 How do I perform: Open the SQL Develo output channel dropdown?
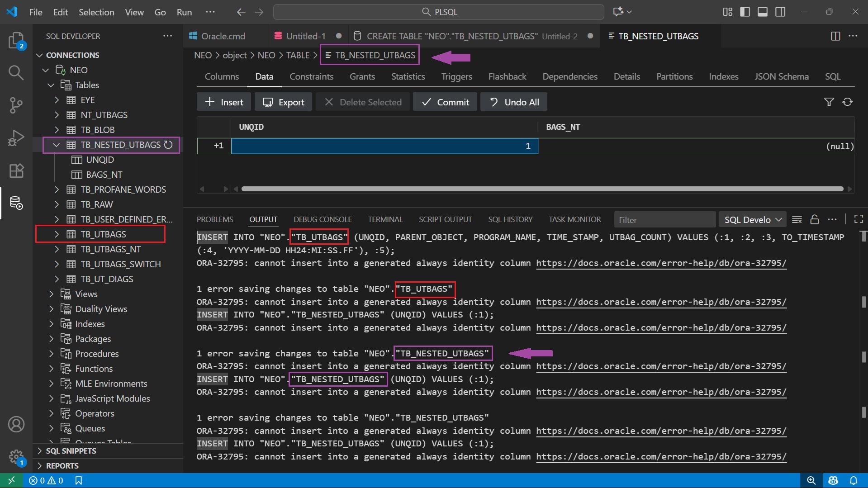point(752,220)
